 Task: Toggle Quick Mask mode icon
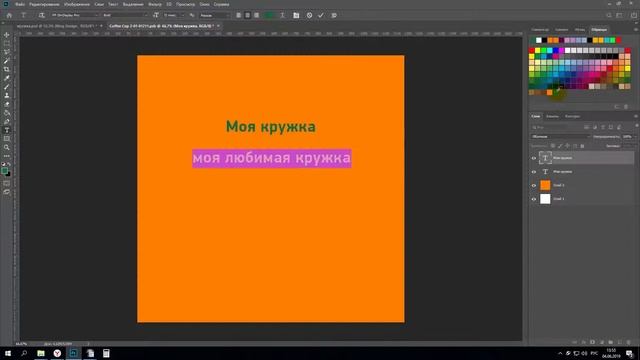point(7,183)
